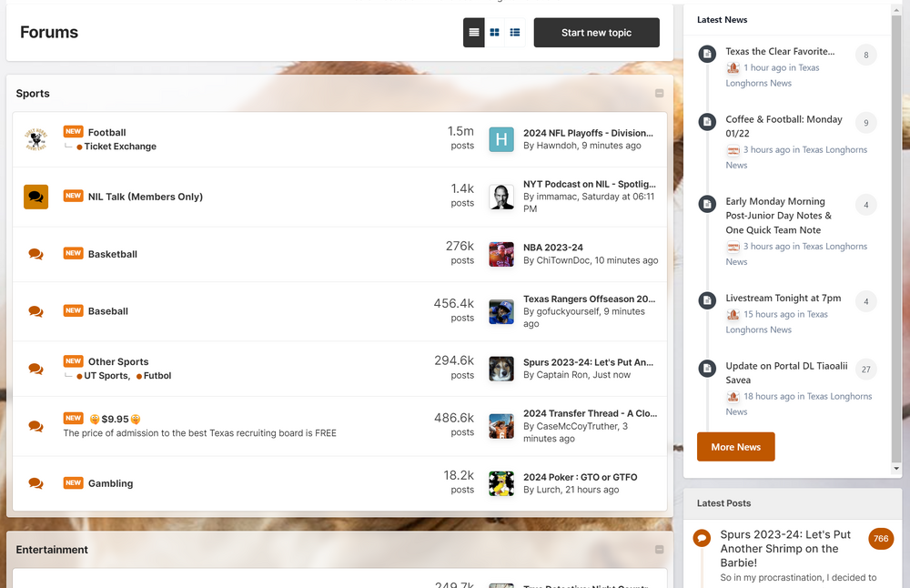Click the Gambling forum speech bubble icon

pos(36,483)
